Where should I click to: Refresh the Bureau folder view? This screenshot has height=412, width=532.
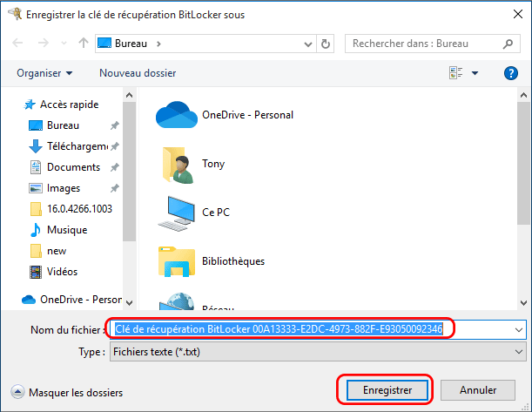(x=326, y=44)
